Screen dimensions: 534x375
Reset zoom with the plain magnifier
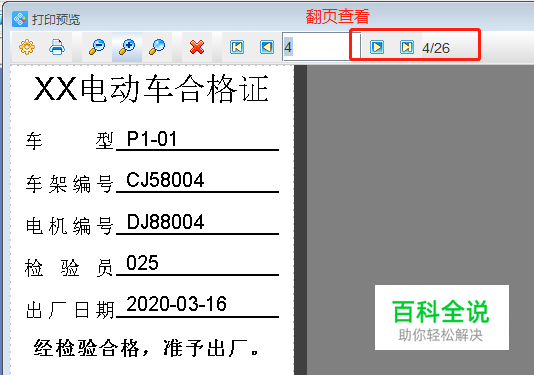pos(157,47)
